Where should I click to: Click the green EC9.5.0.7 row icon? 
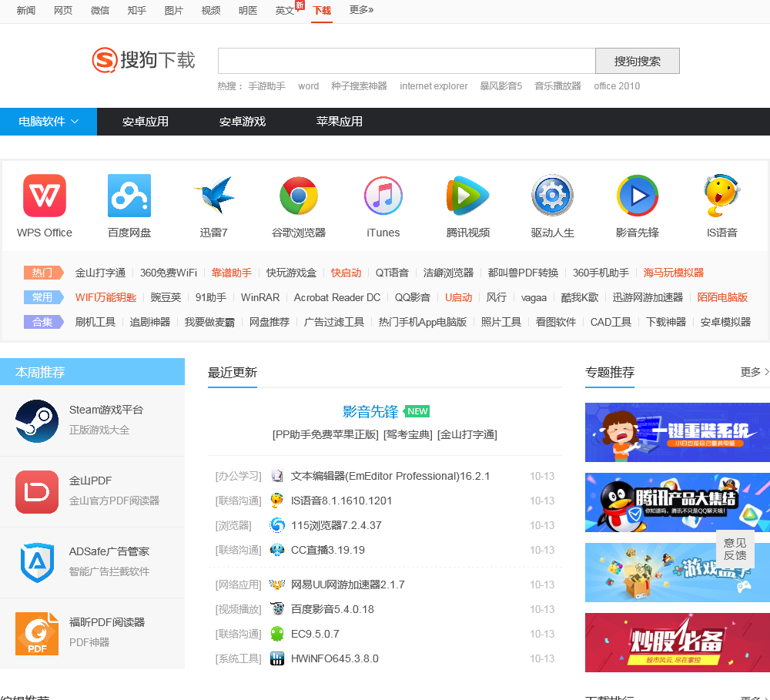pos(277,634)
